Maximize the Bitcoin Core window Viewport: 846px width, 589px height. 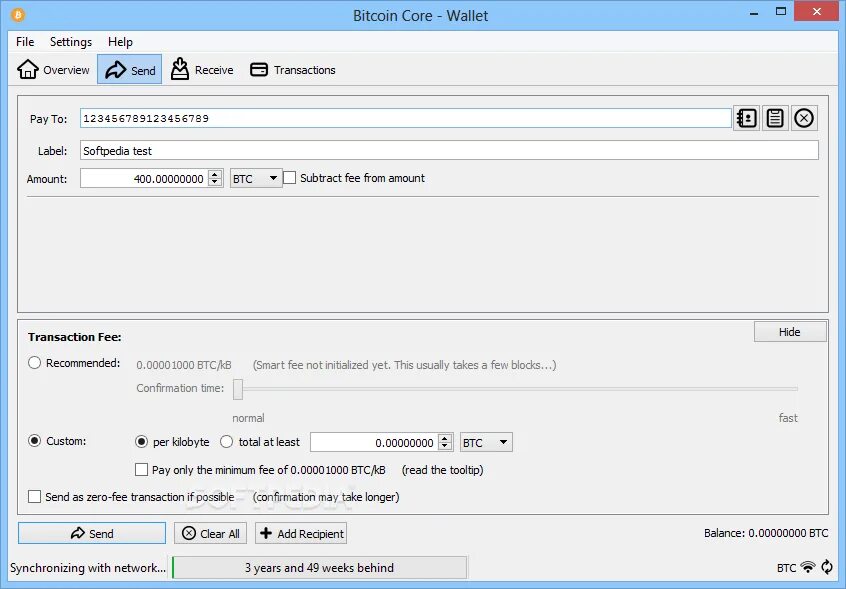[781, 11]
